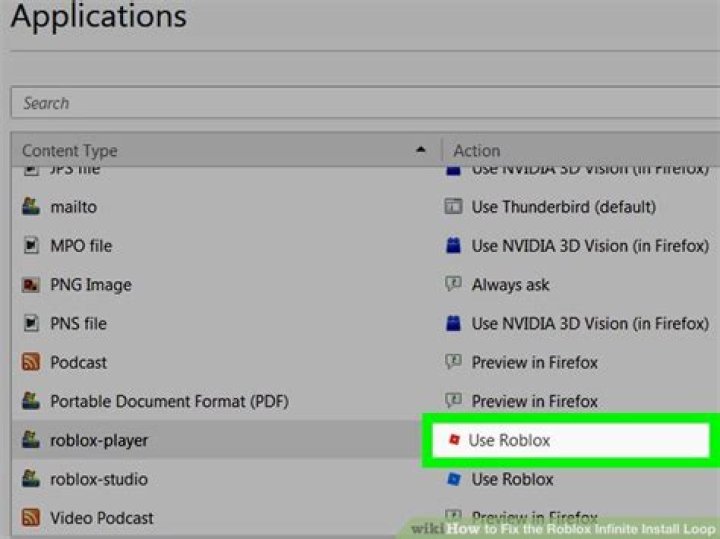
Task: Click the MPO file document icon
Action: pos(30,246)
